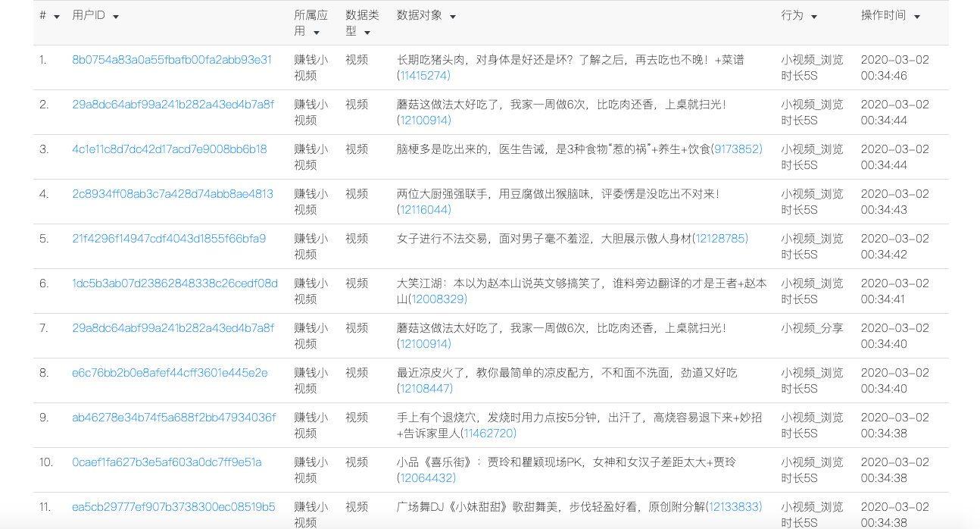The height and width of the screenshot is (529, 980).
Task: Sort by 操作时间 column arrow
Action: click(917, 17)
